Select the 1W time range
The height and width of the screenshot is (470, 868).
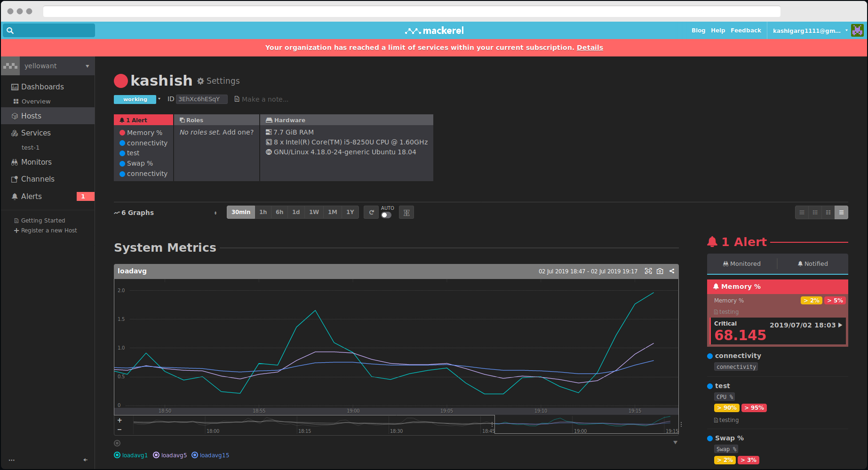pyautogui.click(x=314, y=212)
